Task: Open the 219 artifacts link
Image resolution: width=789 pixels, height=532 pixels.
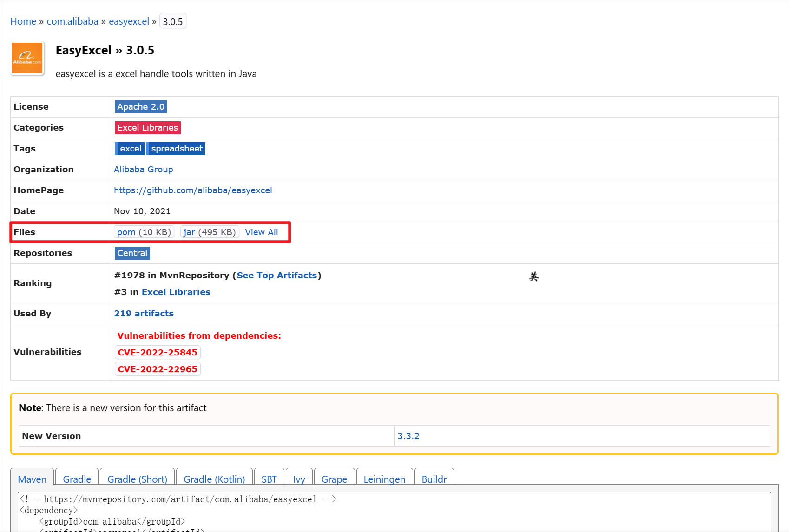Action: pyautogui.click(x=144, y=314)
